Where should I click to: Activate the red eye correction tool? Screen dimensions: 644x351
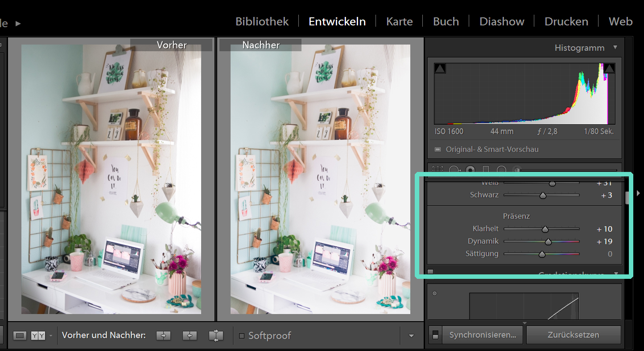pyautogui.click(x=470, y=169)
